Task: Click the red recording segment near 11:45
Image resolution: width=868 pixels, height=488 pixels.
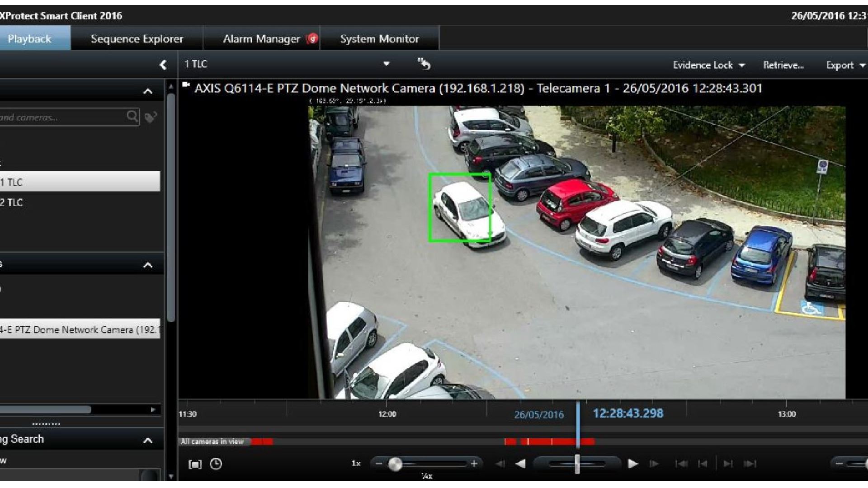Action: 262,441
